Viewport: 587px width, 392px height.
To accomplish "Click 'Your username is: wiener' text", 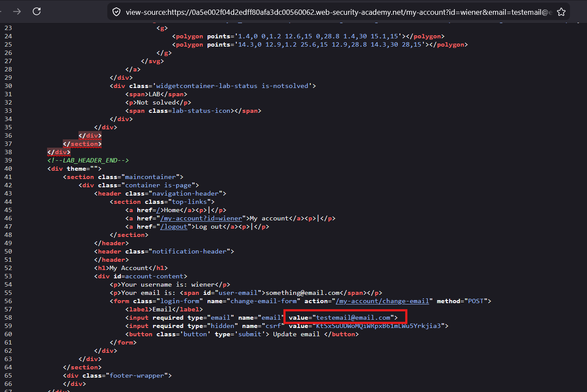I will (168, 284).
